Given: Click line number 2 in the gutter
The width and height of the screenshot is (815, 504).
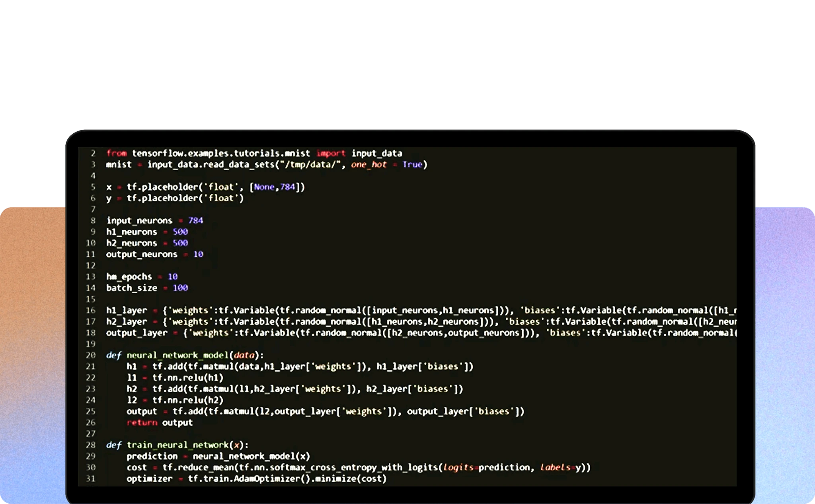Looking at the screenshot, I should (x=93, y=153).
